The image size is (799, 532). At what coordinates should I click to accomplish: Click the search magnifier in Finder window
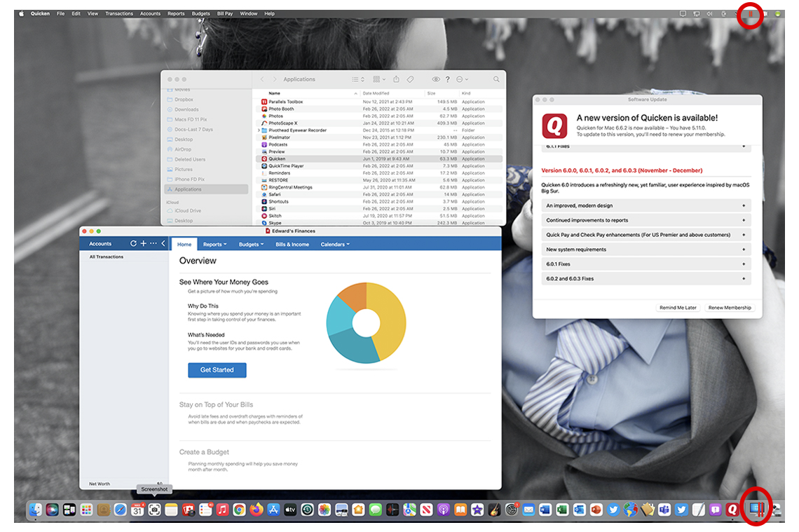[x=496, y=79]
